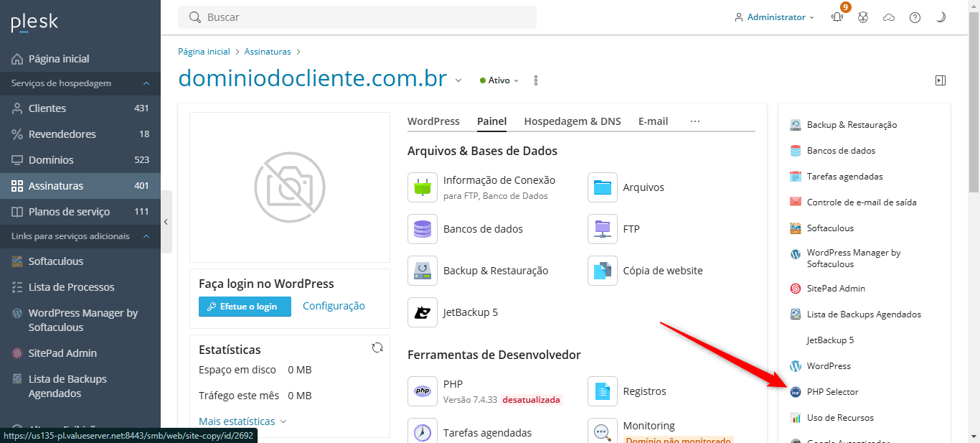This screenshot has width=980, height=443.
Task: Refresh the Estatísticas section
Action: coord(377,348)
